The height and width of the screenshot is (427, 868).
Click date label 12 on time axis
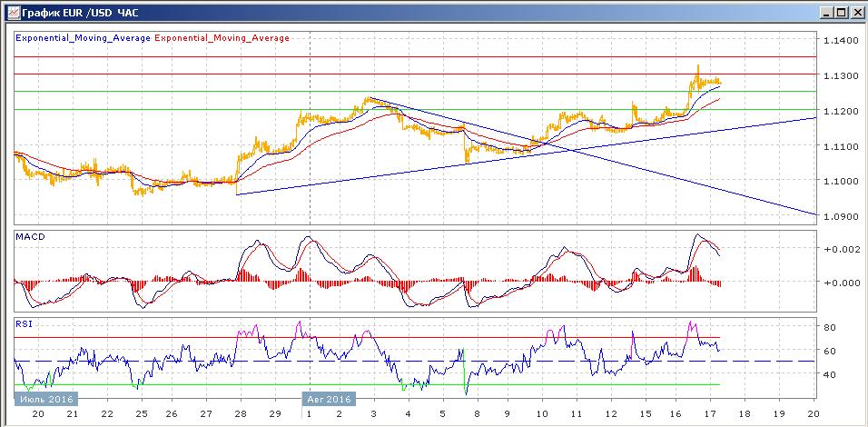click(x=610, y=414)
